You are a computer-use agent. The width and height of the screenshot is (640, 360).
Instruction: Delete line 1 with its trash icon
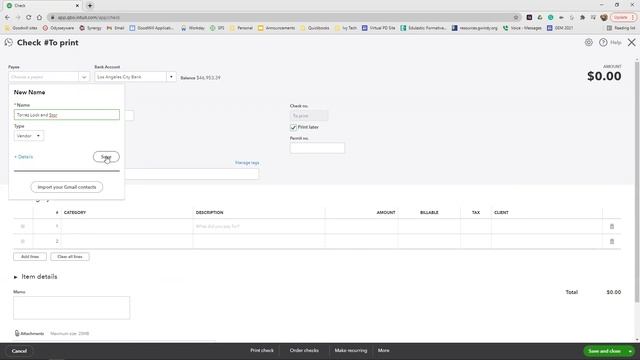pos(612,227)
